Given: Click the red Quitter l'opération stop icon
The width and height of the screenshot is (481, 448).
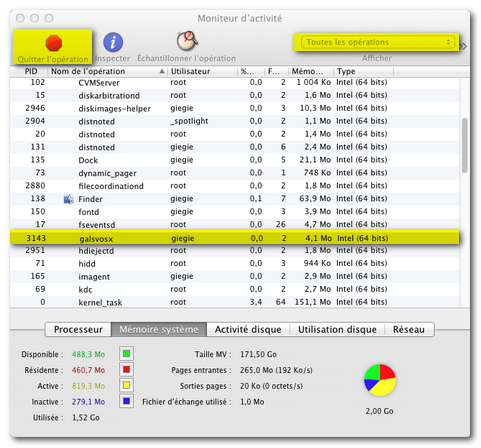Looking at the screenshot, I should [54, 43].
